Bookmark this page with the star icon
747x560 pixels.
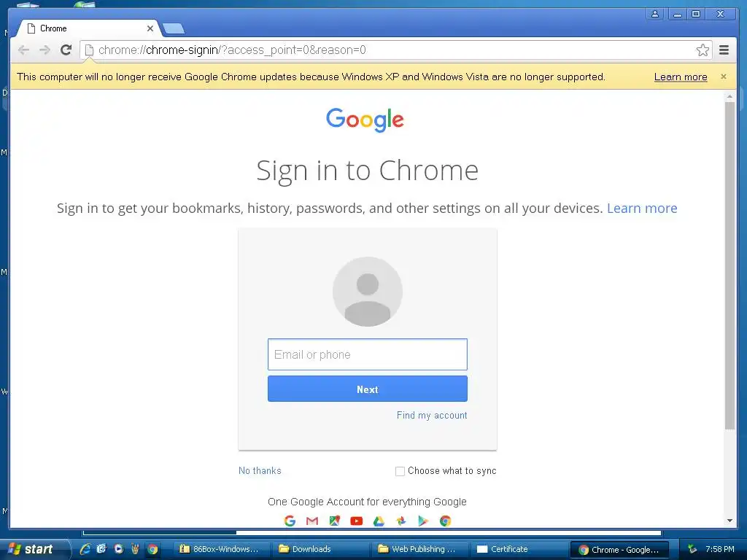coord(703,50)
